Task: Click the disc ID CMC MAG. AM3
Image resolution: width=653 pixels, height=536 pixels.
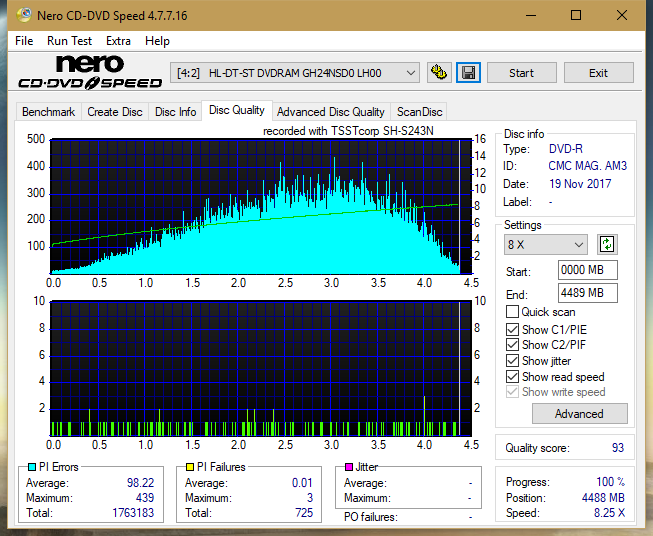Action: 587,166
